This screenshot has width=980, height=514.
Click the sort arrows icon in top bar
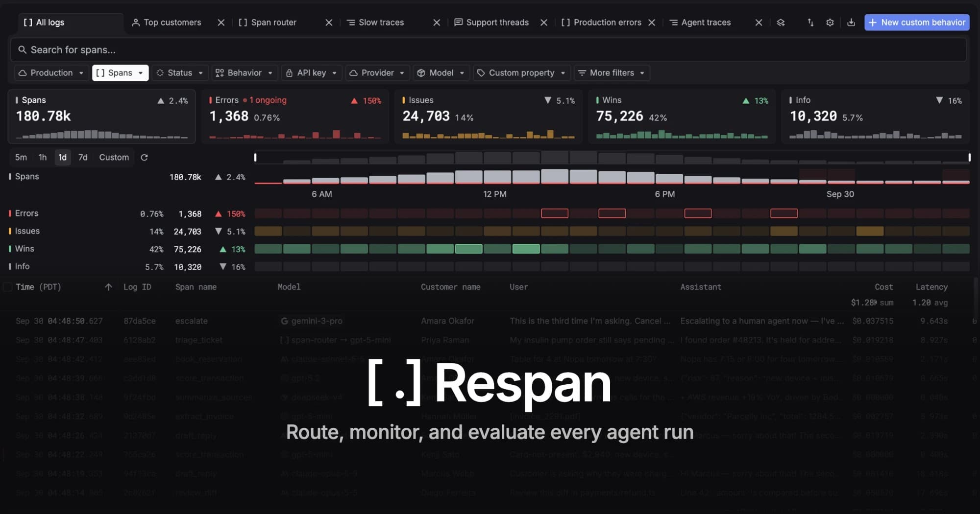tap(810, 23)
